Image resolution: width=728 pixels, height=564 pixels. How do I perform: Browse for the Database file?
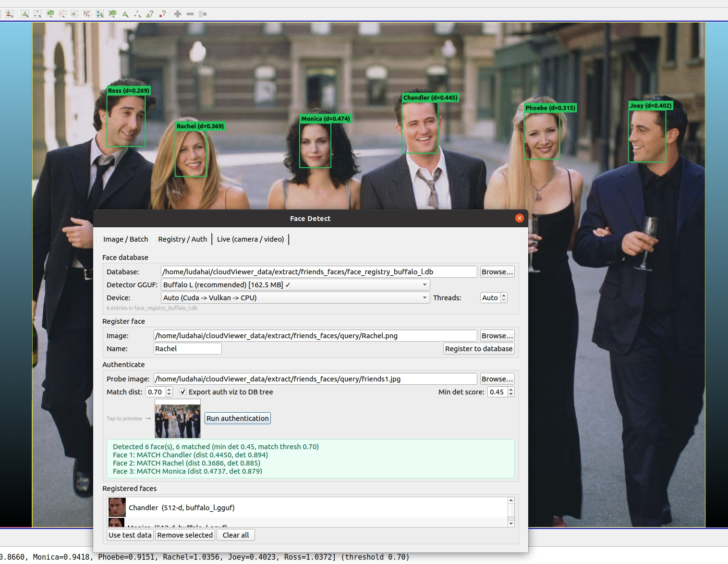click(497, 272)
